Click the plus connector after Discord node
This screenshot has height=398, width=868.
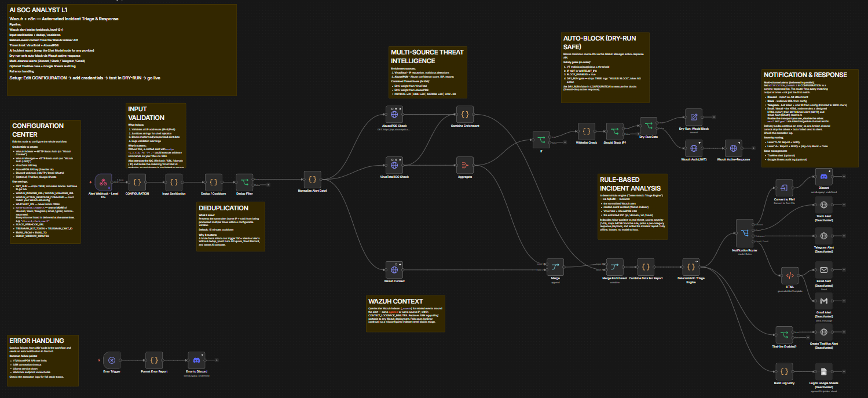(x=845, y=177)
